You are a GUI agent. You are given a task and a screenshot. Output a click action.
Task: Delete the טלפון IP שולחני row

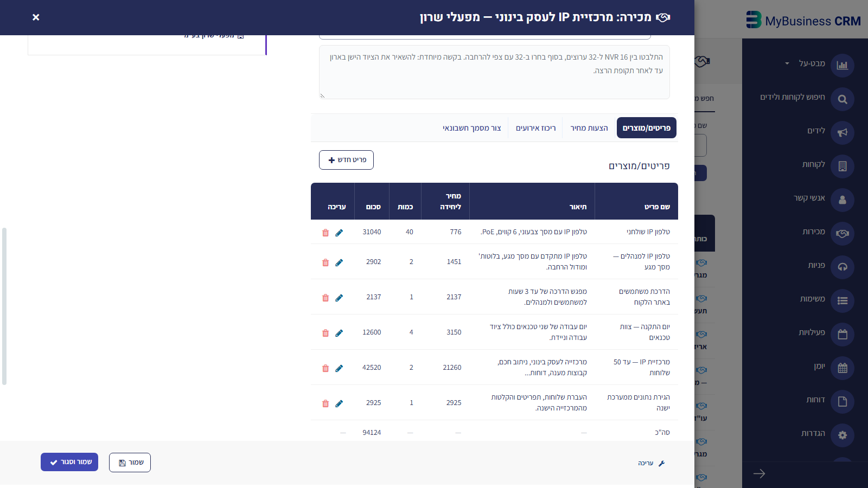click(325, 233)
